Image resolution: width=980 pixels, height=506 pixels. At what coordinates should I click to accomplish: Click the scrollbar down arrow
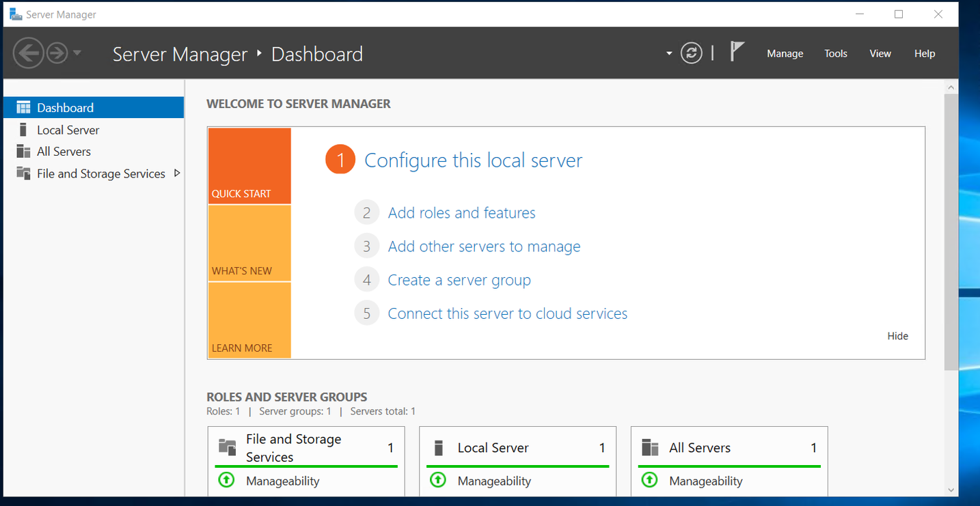pos(950,490)
